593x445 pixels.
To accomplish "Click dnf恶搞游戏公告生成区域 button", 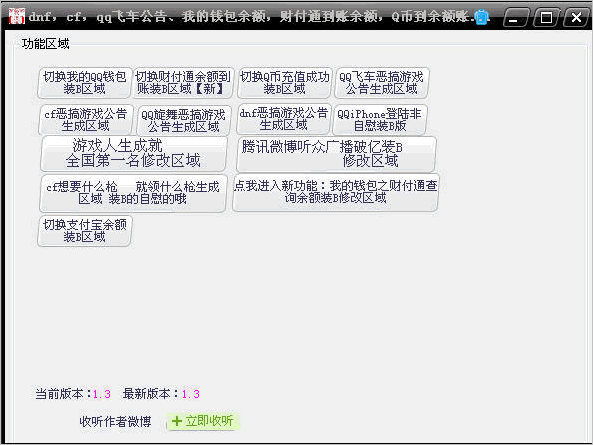I will [x=284, y=119].
